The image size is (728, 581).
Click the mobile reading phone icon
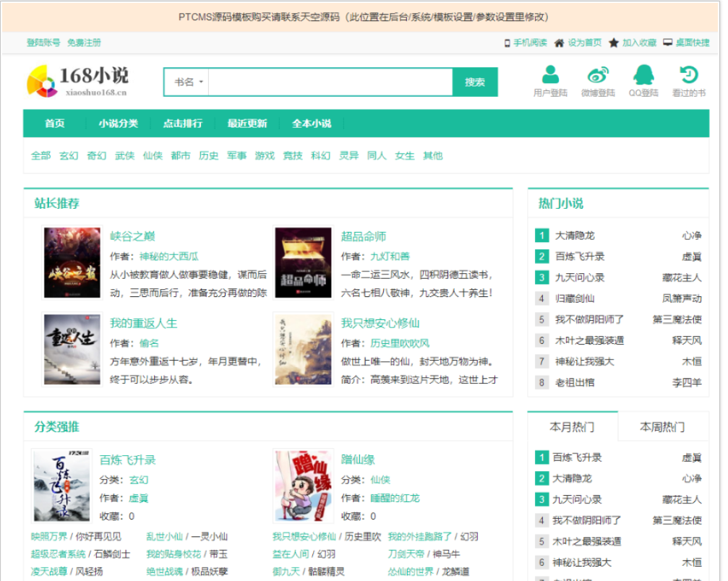pyautogui.click(x=508, y=43)
